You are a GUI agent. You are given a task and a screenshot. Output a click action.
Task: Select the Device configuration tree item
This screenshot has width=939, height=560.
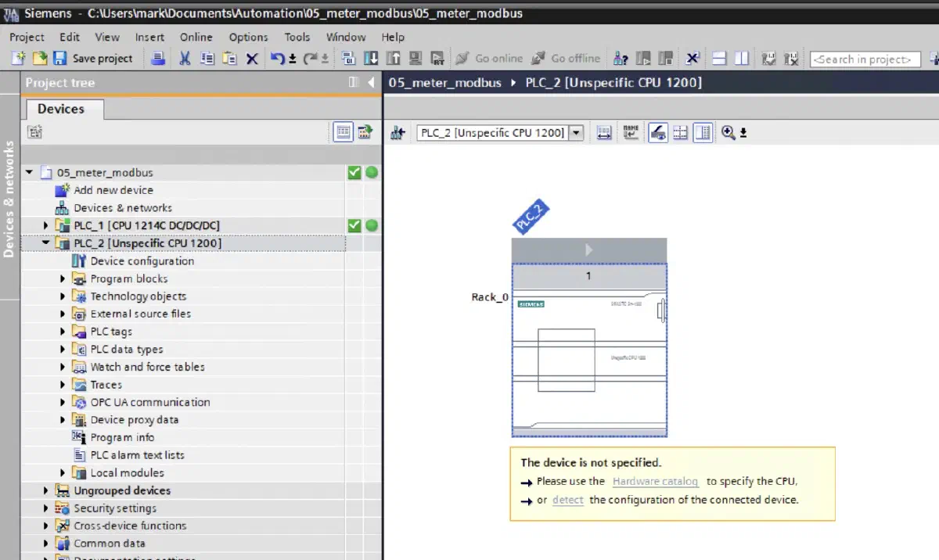(142, 261)
